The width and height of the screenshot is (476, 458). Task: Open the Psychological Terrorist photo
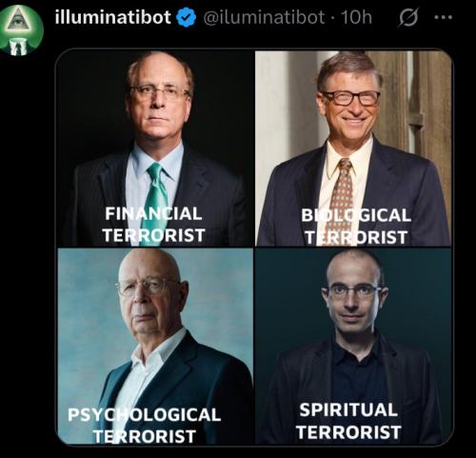coord(155,347)
